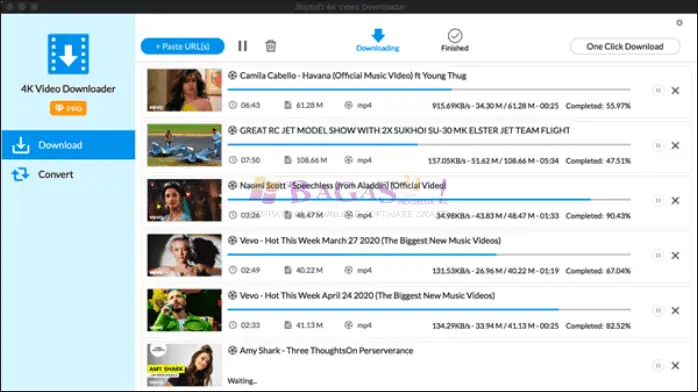Pause the Camila Cabello Havana download
This screenshot has width=698, height=392.
[657, 90]
